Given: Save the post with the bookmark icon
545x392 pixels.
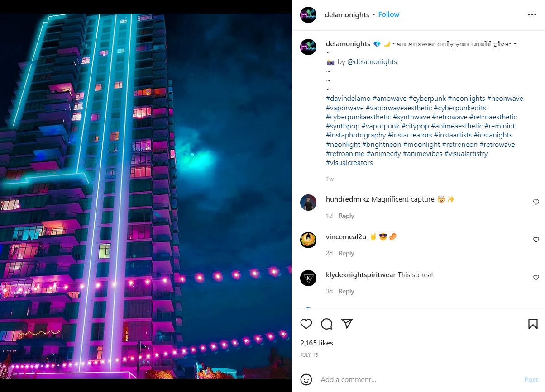Looking at the screenshot, I should pyautogui.click(x=533, y=324).
